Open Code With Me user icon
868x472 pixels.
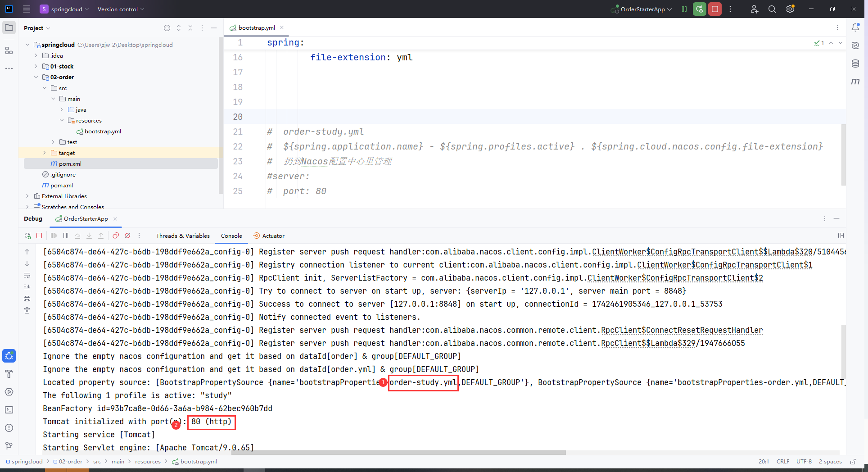point(754,9)
